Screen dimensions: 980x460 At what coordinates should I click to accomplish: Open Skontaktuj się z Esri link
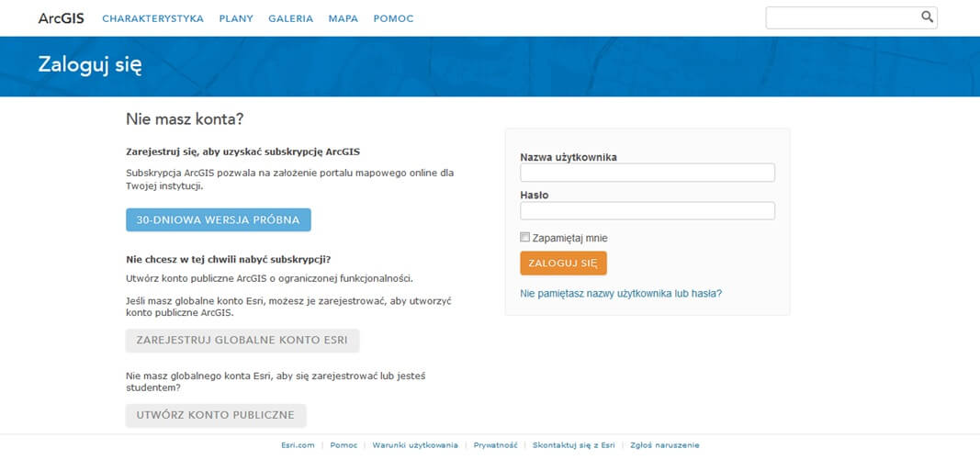click(574, 445)
